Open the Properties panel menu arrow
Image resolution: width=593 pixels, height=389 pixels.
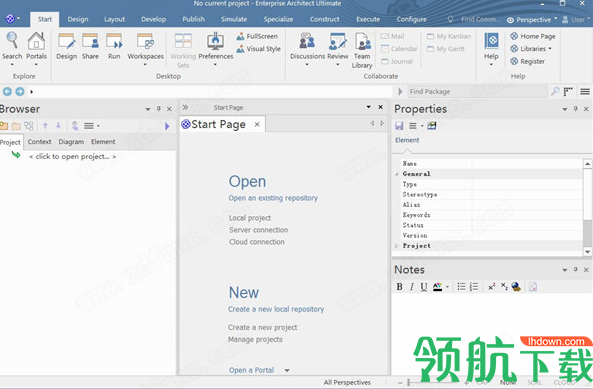point(565,109)
